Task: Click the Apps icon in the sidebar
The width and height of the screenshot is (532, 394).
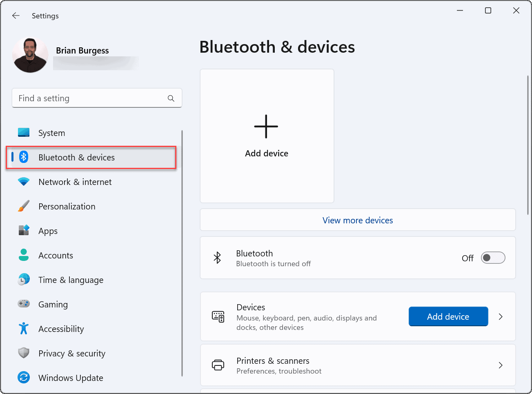Action: (x=24, y=231)
